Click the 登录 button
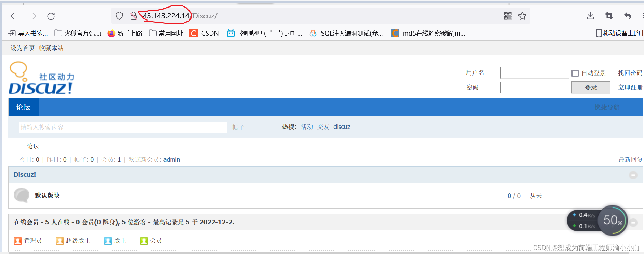Screen dimensions: 644x254 tap(591, 87)
